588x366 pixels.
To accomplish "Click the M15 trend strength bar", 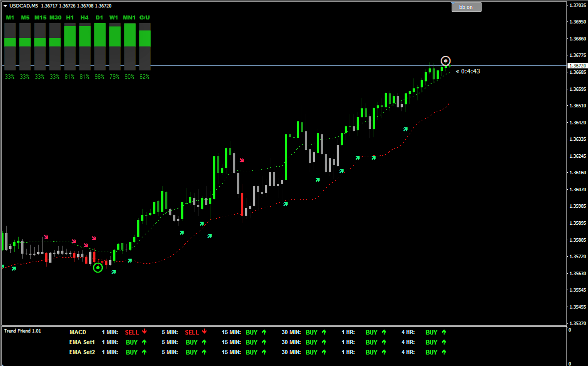I will point(40,46).
